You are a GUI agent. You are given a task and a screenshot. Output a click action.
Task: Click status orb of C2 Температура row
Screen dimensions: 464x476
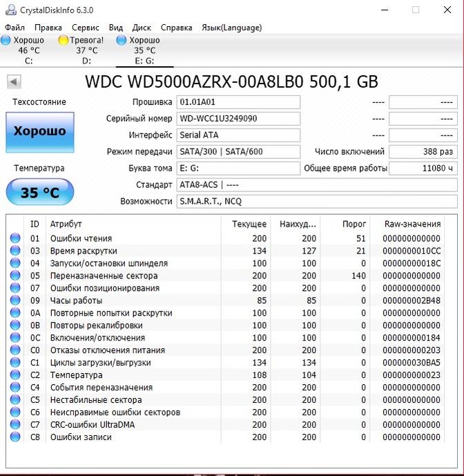[x=15, y=374]
